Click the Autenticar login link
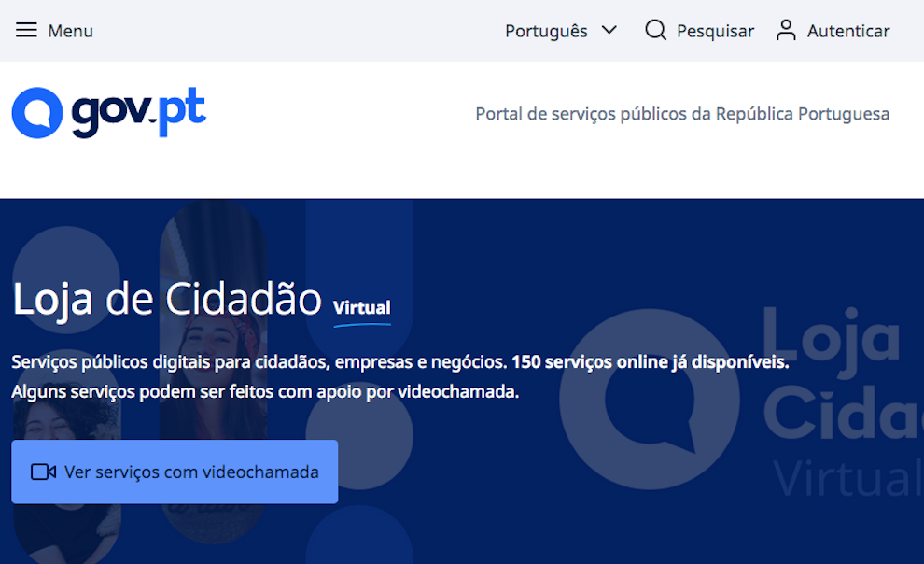This screenshot has width=924, height=564. [848, 31]
